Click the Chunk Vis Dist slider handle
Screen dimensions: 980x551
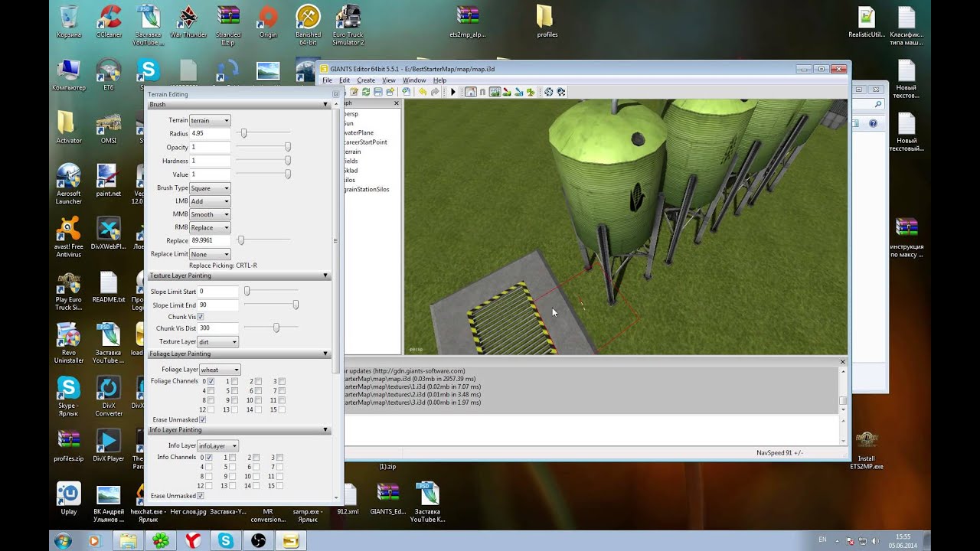point(276,328)
